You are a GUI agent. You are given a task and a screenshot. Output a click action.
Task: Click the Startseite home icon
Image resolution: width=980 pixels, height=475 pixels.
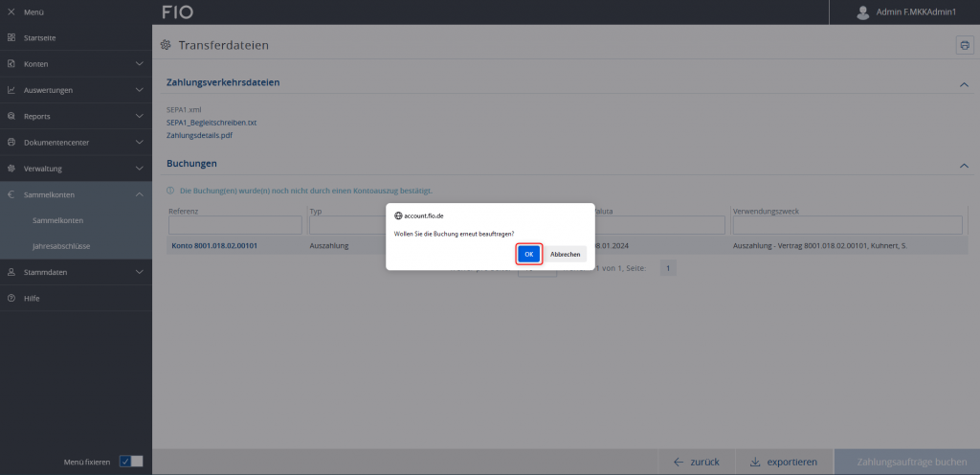tap(11, 37)
